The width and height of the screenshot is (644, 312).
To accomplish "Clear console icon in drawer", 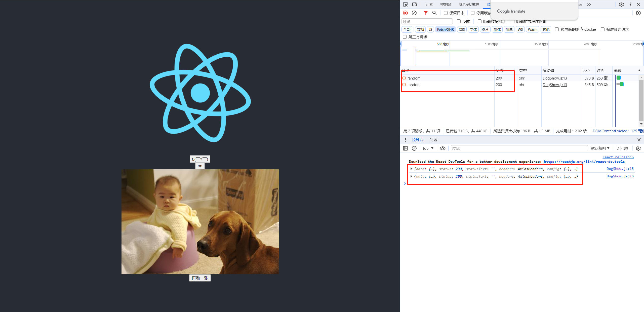I will tap(414, 148).
